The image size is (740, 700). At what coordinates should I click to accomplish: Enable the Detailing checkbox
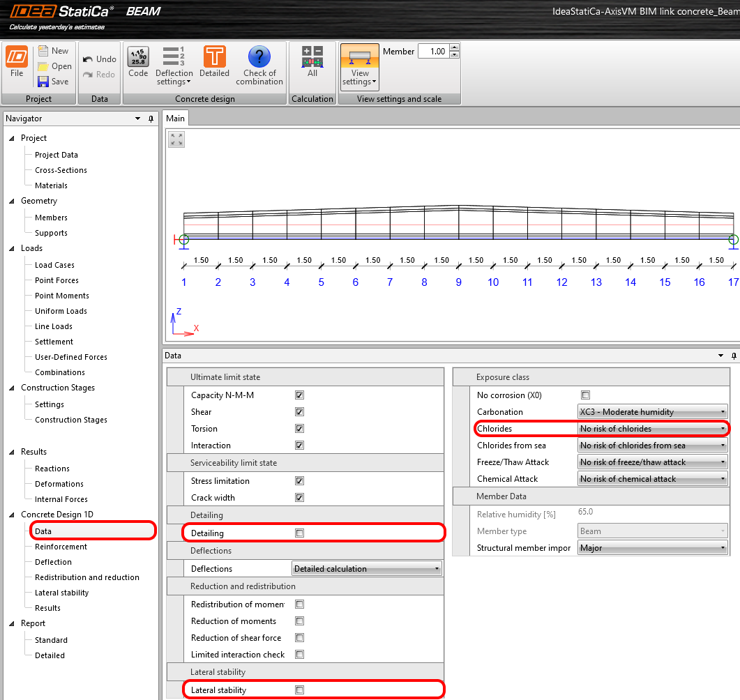[x=299, y=533]
